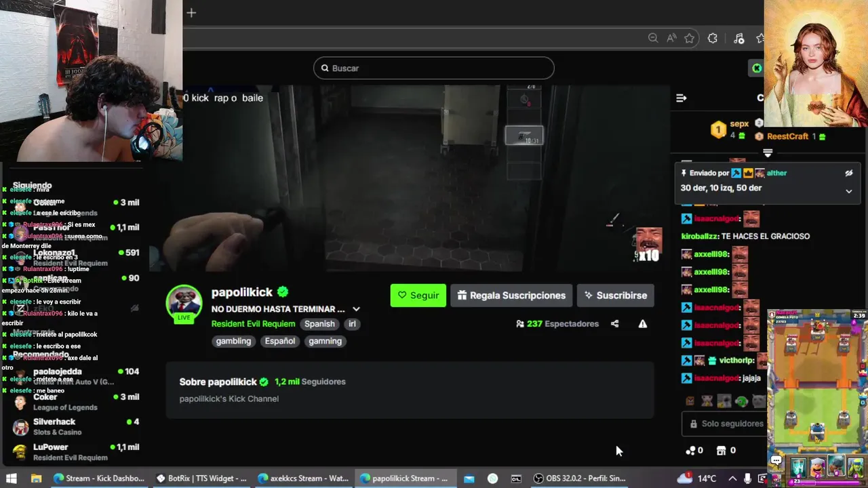Screen dimensions: 868x488
Task: Click the green Kick logo button
Action: point(756,68)
